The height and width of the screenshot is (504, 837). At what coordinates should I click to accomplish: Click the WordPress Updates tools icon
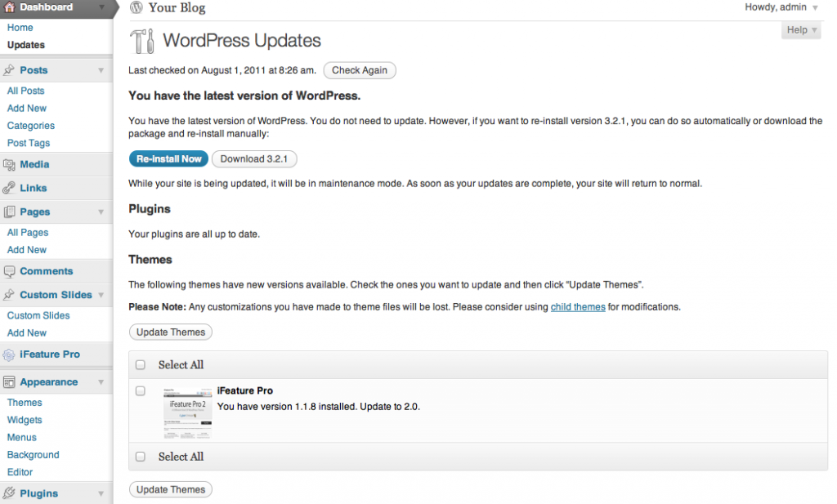142,41
